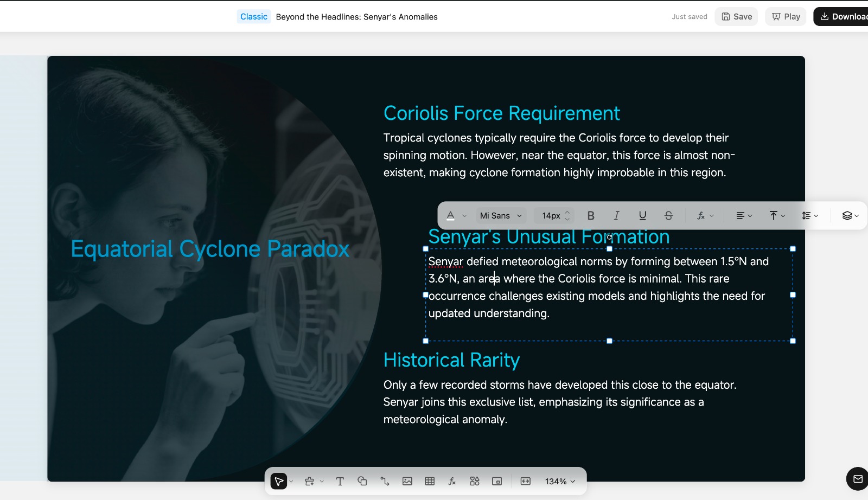Viewport: 868px width, 500px height.
Task: Toggle strikethrough formatting
Action: click(x=668, y=216)
